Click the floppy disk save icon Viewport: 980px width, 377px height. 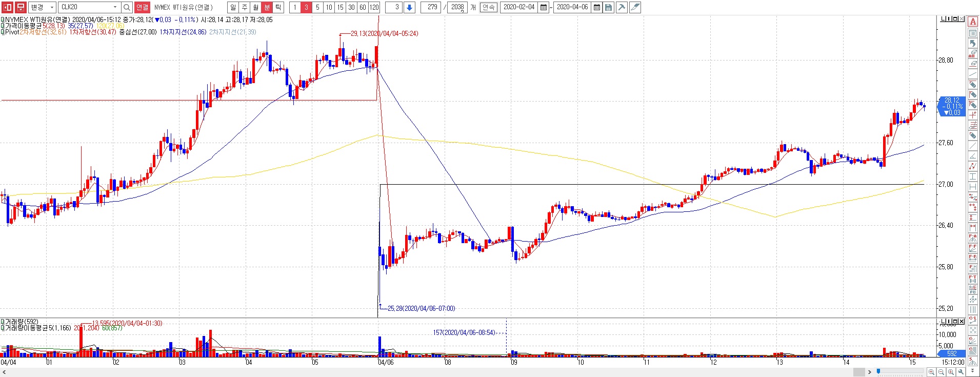coord(608,7)
